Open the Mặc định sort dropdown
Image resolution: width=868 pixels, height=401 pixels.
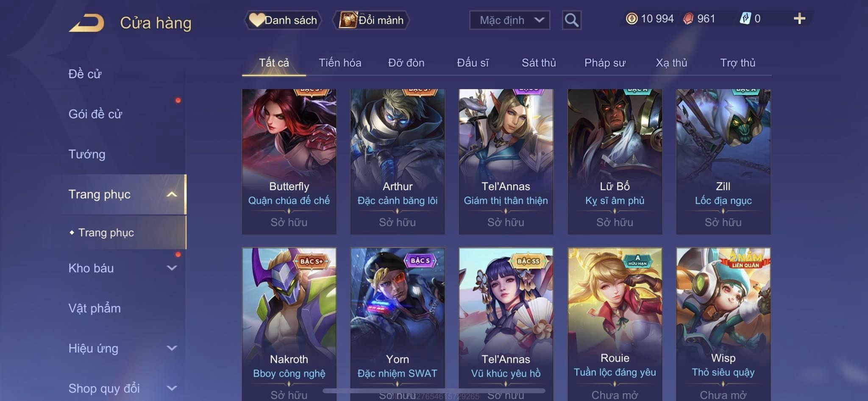click(509, 20)
